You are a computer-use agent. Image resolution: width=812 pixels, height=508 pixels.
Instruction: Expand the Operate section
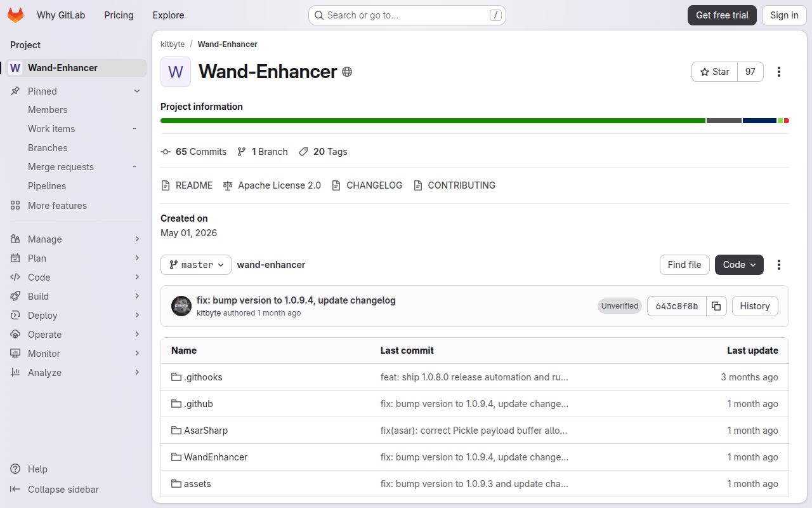[x=77, y=335]
